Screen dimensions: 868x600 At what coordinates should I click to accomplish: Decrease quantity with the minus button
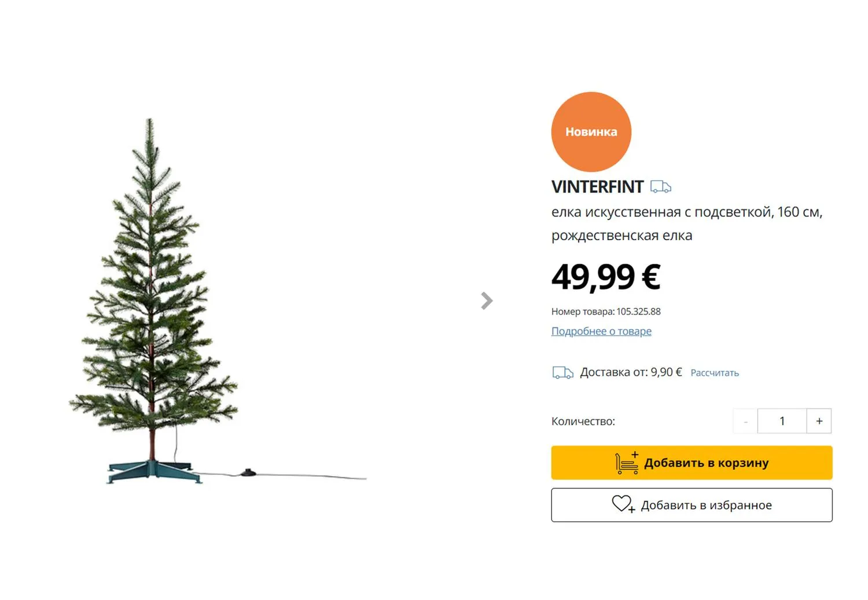click(x=745, y=421)
